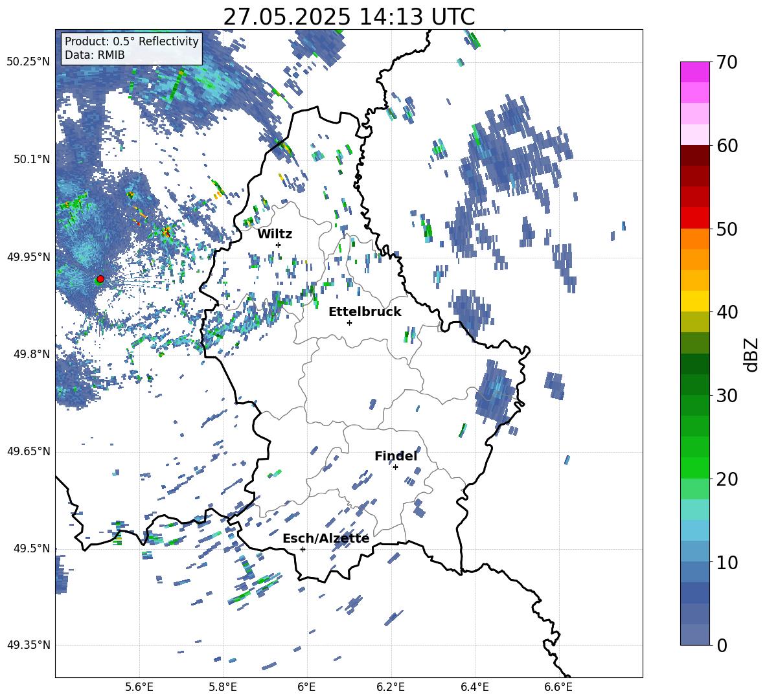Click the 60 value on the colorbar
Image resolution: width=767 pixels, height=700 pixels.
[726, 146]
